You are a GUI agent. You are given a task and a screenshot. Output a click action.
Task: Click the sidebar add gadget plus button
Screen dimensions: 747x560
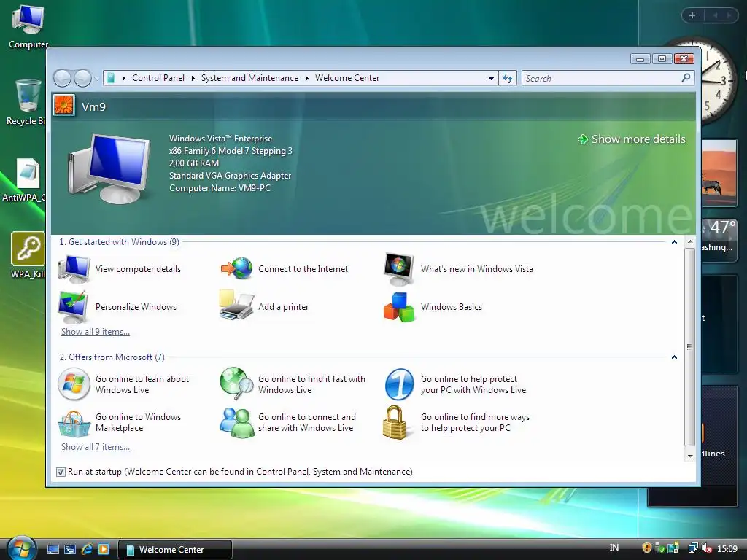692,15
